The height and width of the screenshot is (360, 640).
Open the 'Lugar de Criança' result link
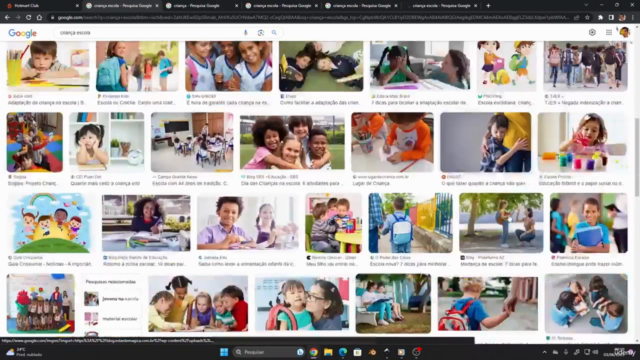tap(371, 184)
